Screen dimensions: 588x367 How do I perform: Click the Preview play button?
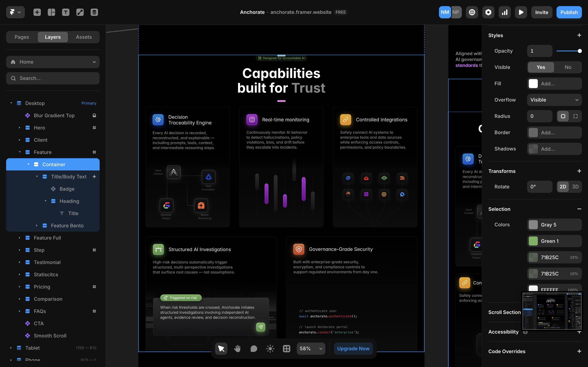521,12
